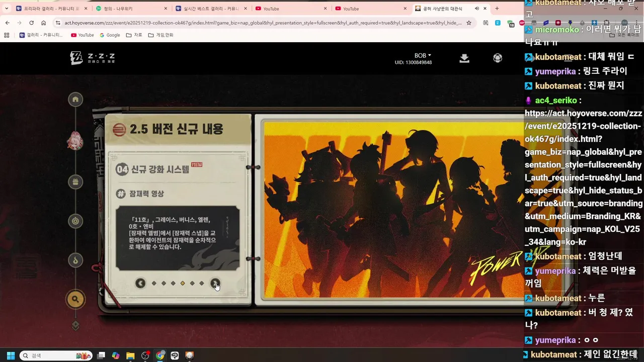Select the second pagination dot
This screenshot has height=362, width=644.
[164, 284]
